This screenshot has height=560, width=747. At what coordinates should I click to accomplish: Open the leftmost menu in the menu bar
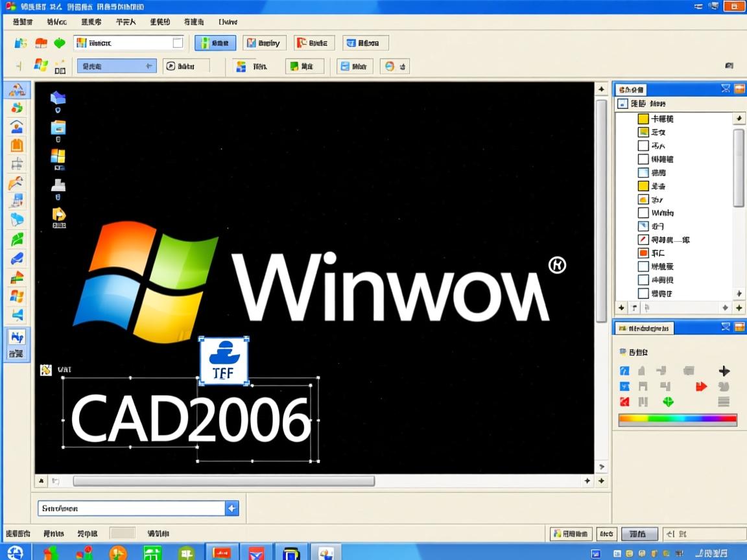click(21, 21)
